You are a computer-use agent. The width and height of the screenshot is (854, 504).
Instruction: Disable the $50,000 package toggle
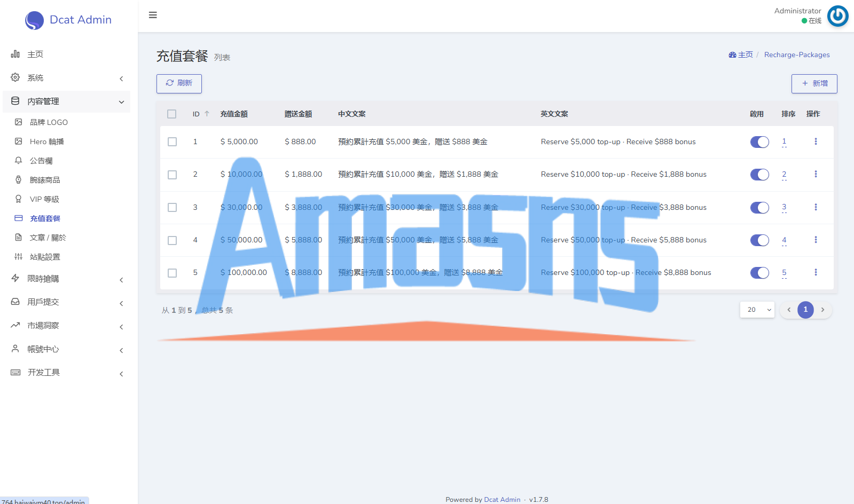(x=759, y=240)
